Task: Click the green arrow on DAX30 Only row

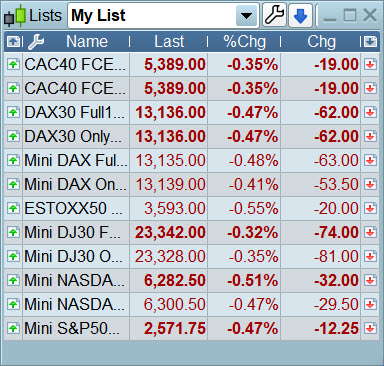Action: (13, 136)
